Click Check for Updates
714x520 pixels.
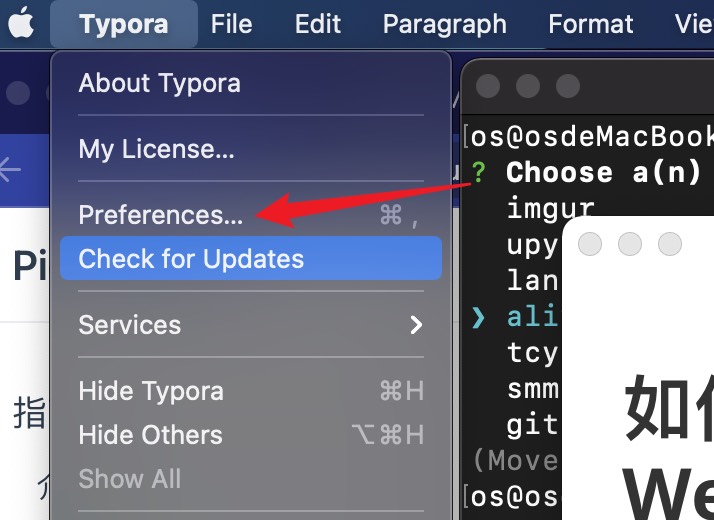point(191,259)
